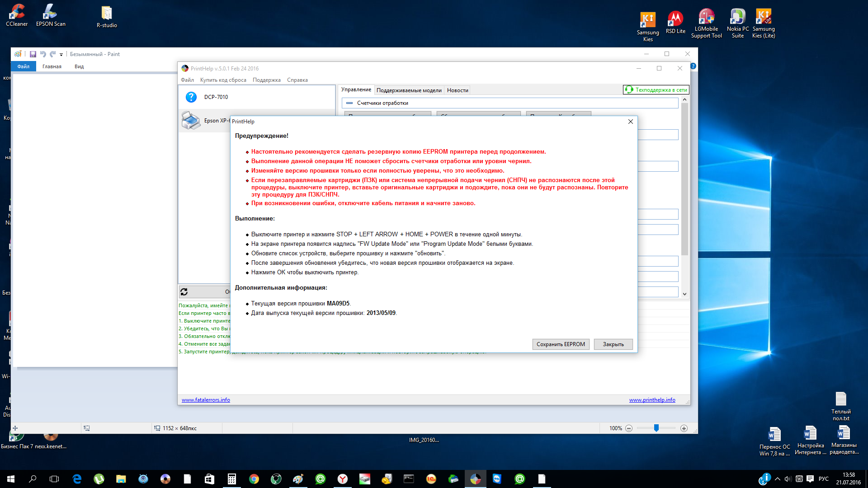
Task: Open the Calculator from the taskbar
Action: [231, 479]
